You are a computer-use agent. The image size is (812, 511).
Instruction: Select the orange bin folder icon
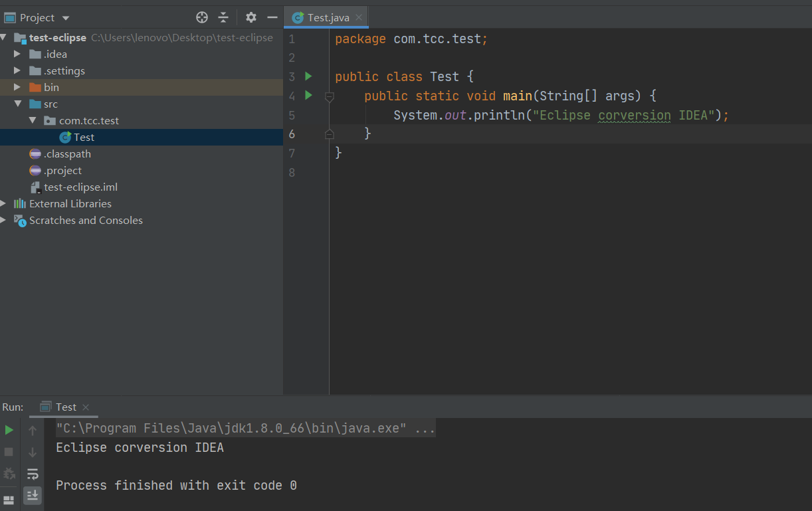(35, 87)
